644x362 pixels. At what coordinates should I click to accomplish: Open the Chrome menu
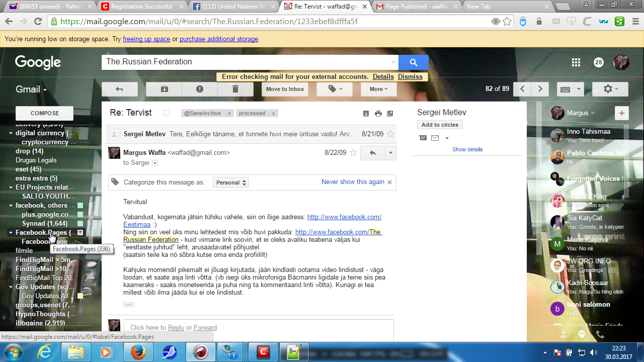click(634, 22)
